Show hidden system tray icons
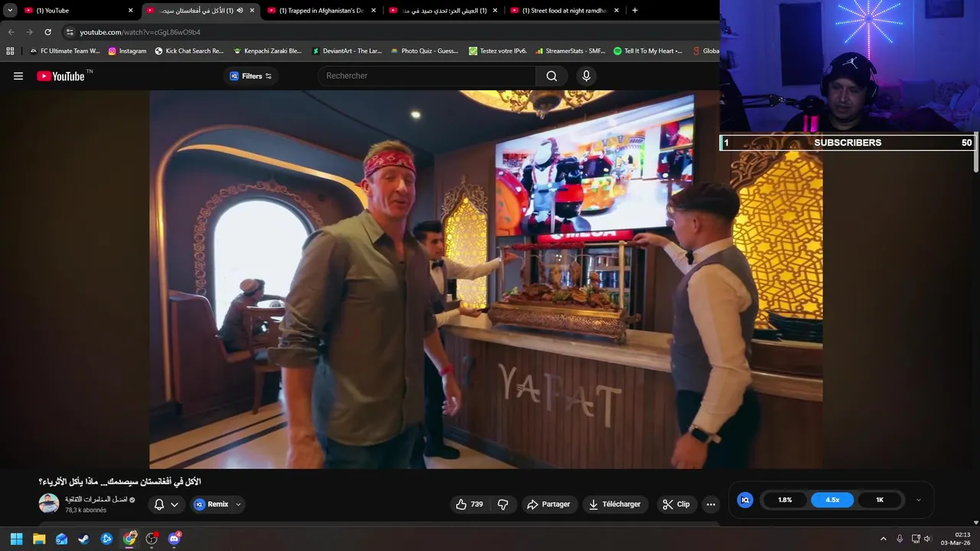Image resolution: width=980 pixels, height=551 pixels. coord(883,539)
